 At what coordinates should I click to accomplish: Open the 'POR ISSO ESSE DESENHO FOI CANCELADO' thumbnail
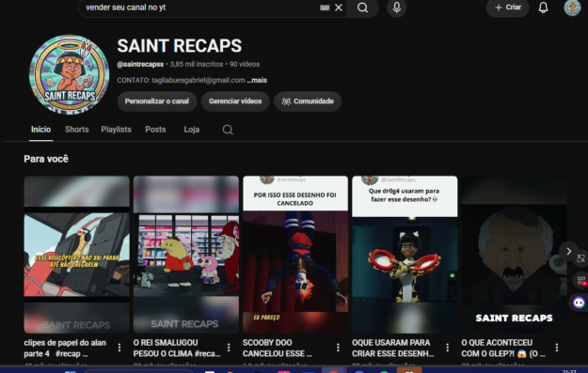[295, 255]
